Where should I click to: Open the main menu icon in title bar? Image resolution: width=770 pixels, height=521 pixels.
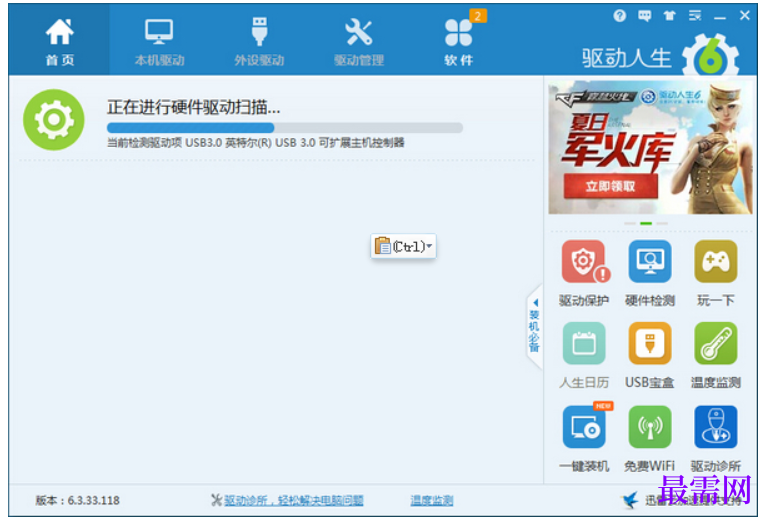[694, 16]
